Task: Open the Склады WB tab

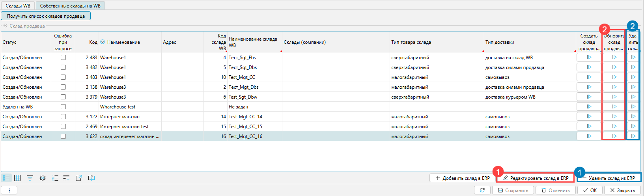Action: tap(18, 6)
